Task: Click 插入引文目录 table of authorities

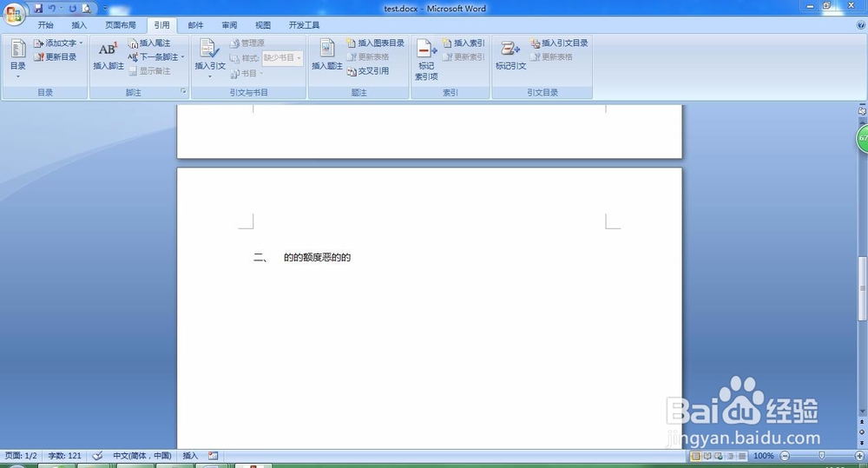Action: tap(559, 43)
